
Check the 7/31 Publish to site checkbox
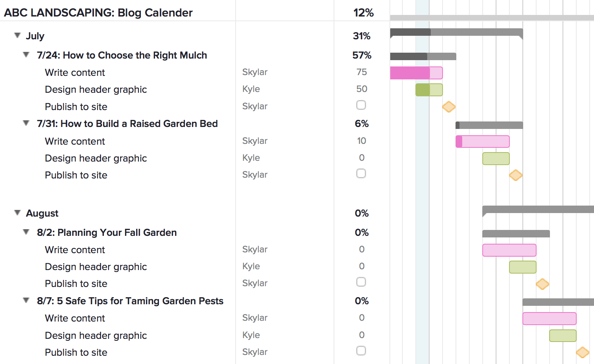point(361,173)
